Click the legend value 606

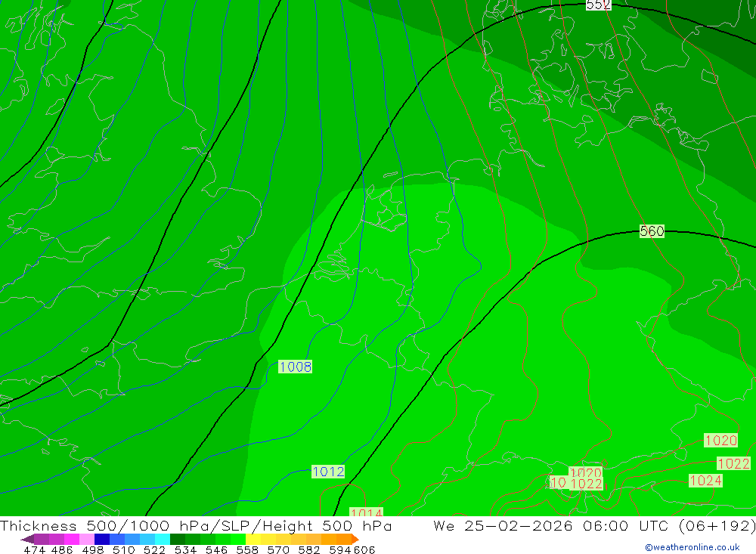click(364, 549)
